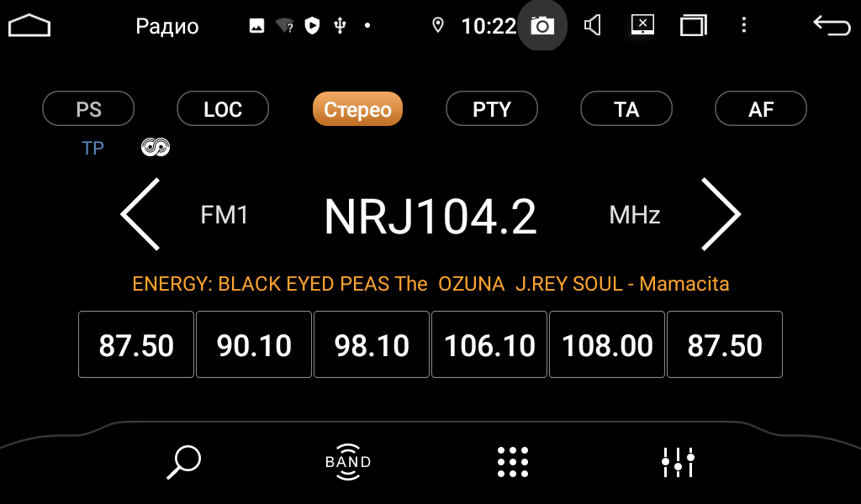The image size is (861, 504).
Task: Tap the ENERGY: BLACK EYED PEAS radio text
Action: pos(430,284)
